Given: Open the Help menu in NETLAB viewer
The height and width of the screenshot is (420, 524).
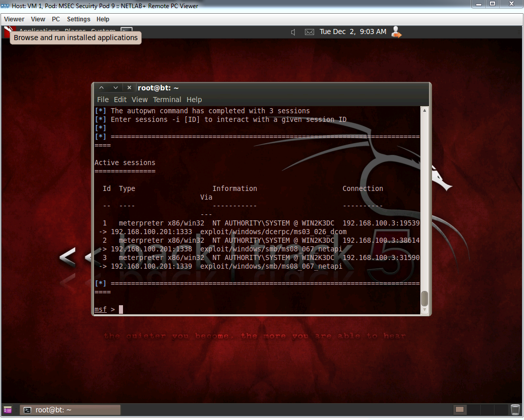Looking at the screenshot, I should click(x=103, y=19).
